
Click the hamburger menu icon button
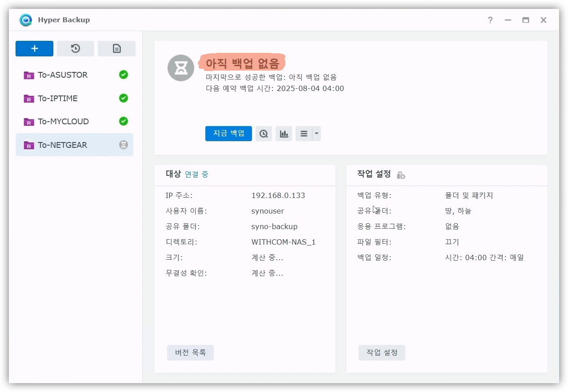coord(304,134)
